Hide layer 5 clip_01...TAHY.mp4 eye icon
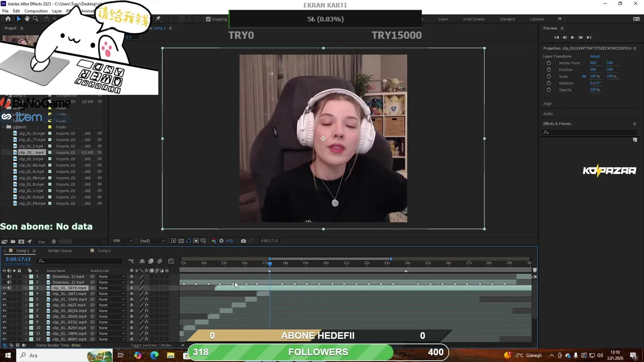This screenshot has height=362, width=644. coord(5,299)
